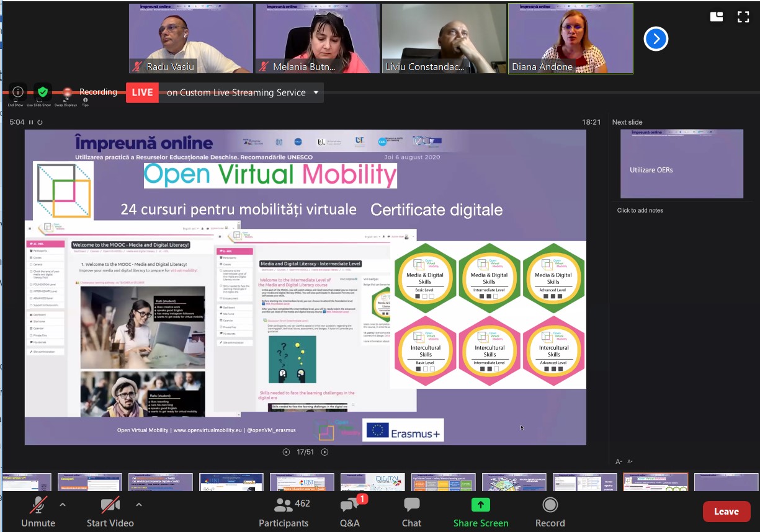
Task: Open Tips in presenter toolbar
Action: click(x=85, y=102)
